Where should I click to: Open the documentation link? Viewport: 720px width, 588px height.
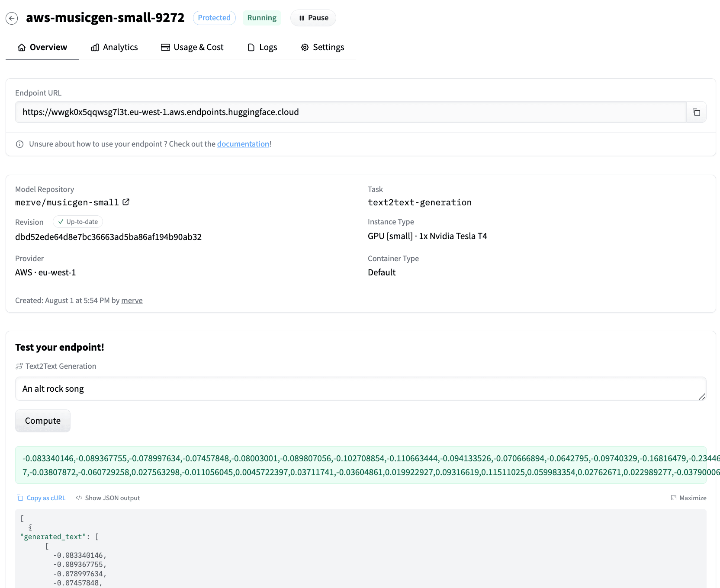243,144
